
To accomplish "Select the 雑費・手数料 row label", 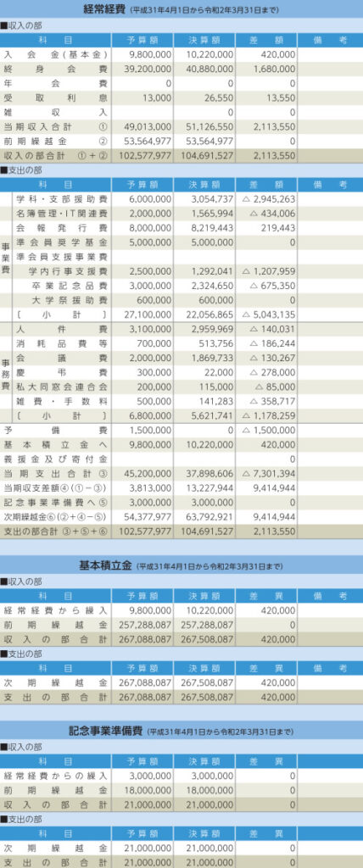I will [62, 401].
